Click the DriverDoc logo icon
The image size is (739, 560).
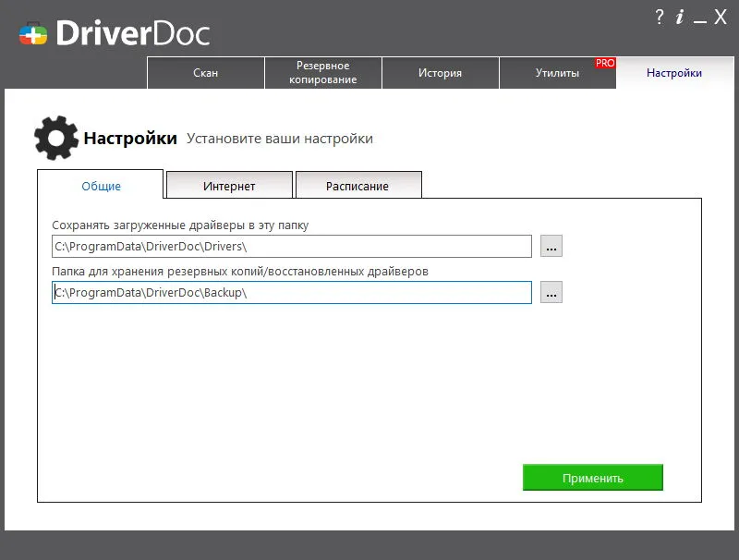pyautogui.click(x=33, y=34)
